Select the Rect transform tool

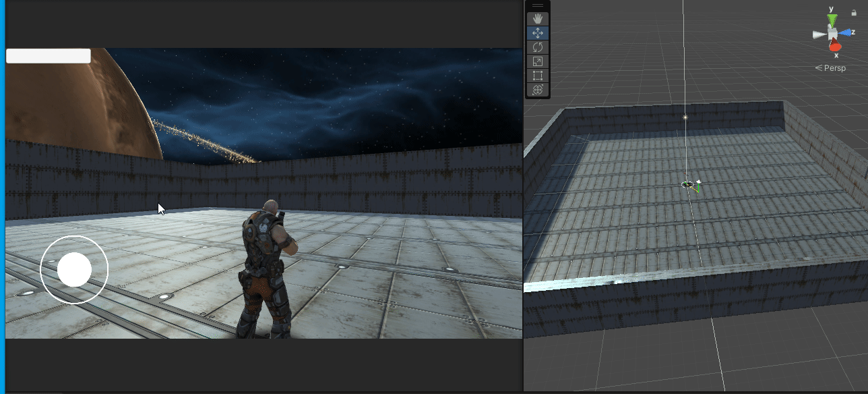538,76
